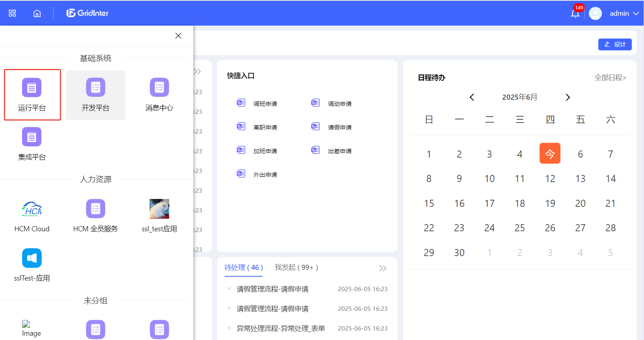Click the 加班申请 shortcut icon

(241, 150)
